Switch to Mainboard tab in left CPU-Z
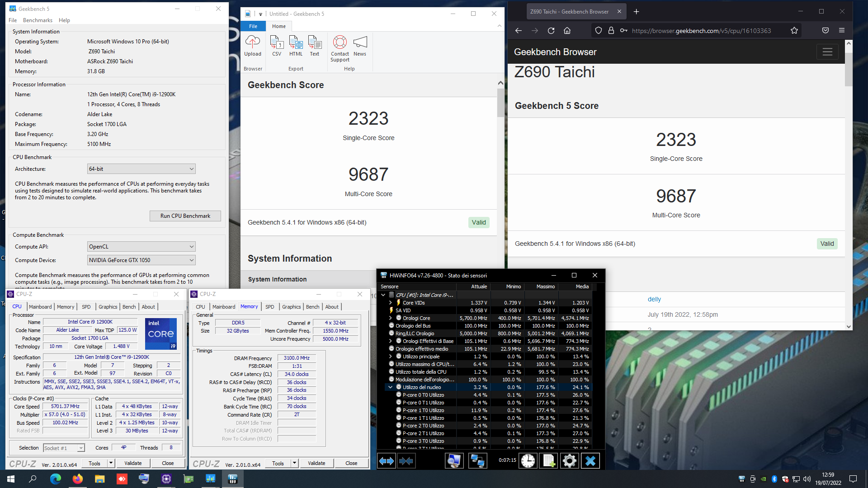The image size is (868, 488). (40, 307)
